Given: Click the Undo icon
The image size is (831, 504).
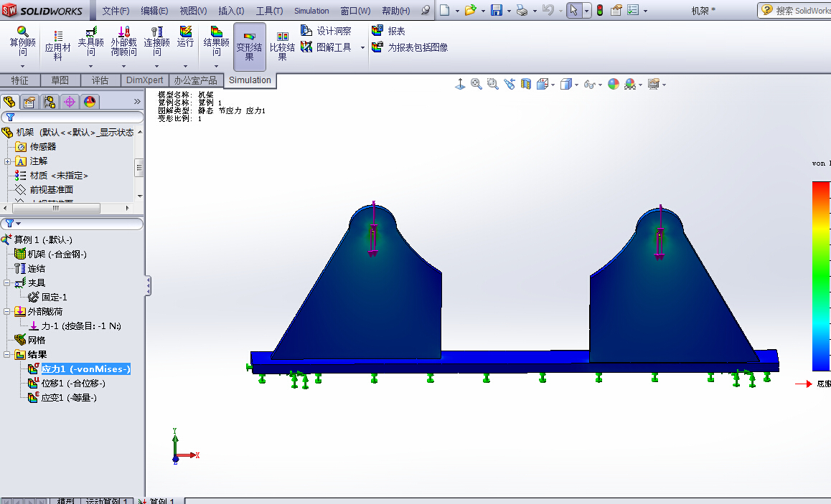Looking at the screenshot, I should point(548,10).
